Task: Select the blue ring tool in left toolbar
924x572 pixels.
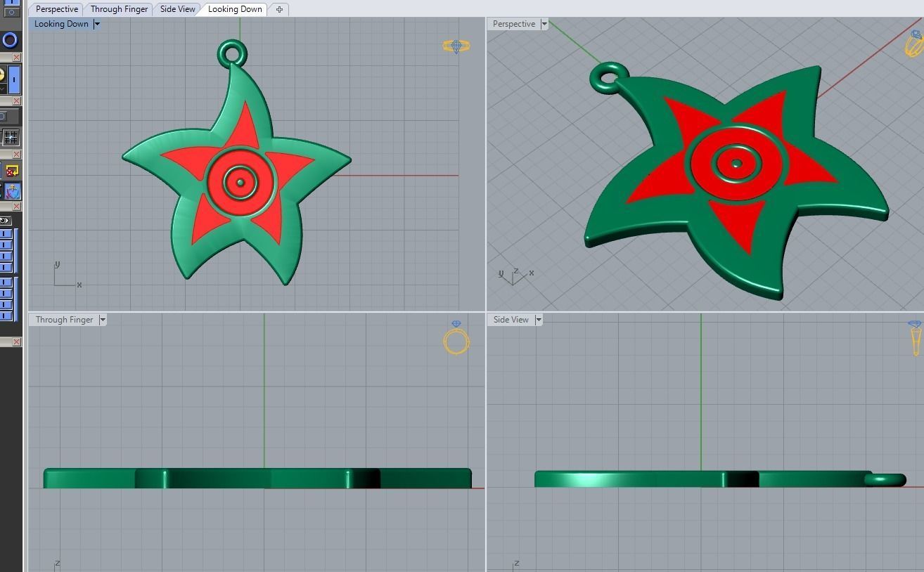Action: coord(10,40)
